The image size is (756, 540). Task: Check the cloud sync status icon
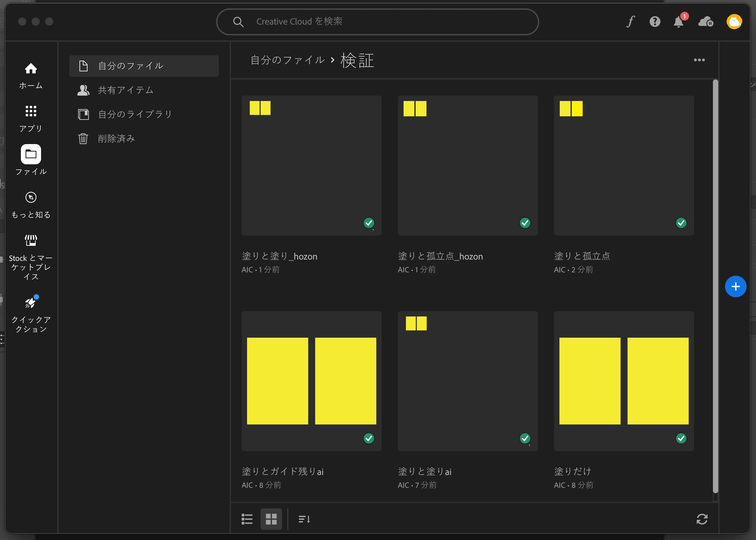coord(706,22)
